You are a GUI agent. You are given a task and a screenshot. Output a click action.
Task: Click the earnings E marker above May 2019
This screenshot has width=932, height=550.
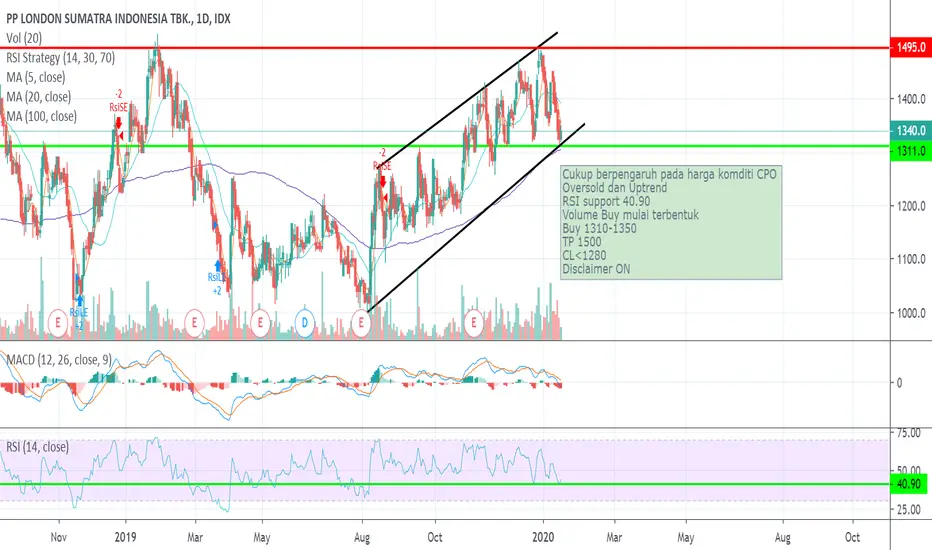(260, 323)
